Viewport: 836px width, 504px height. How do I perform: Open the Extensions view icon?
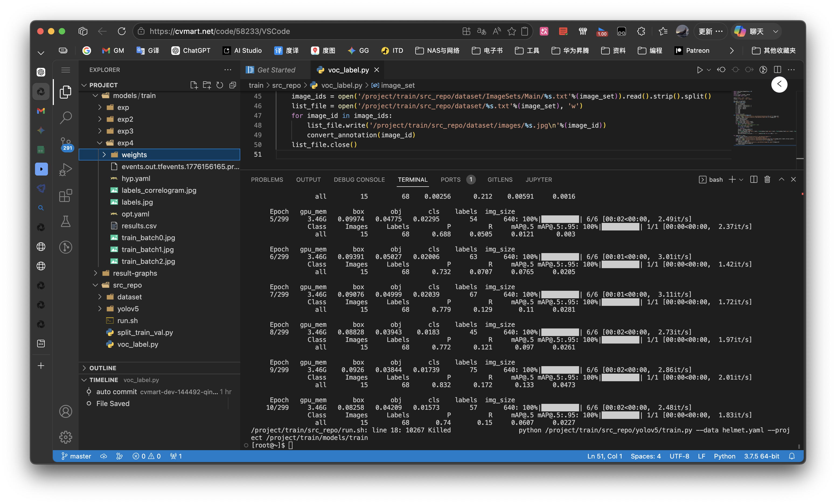65,195
